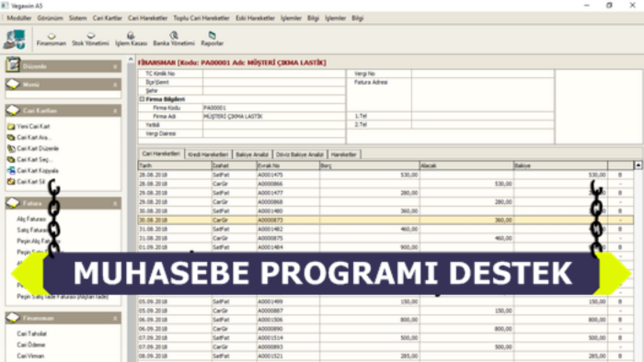Click the 1.Tel input field
The width and height of the screenshot is (644, 362).
[483, 116]
